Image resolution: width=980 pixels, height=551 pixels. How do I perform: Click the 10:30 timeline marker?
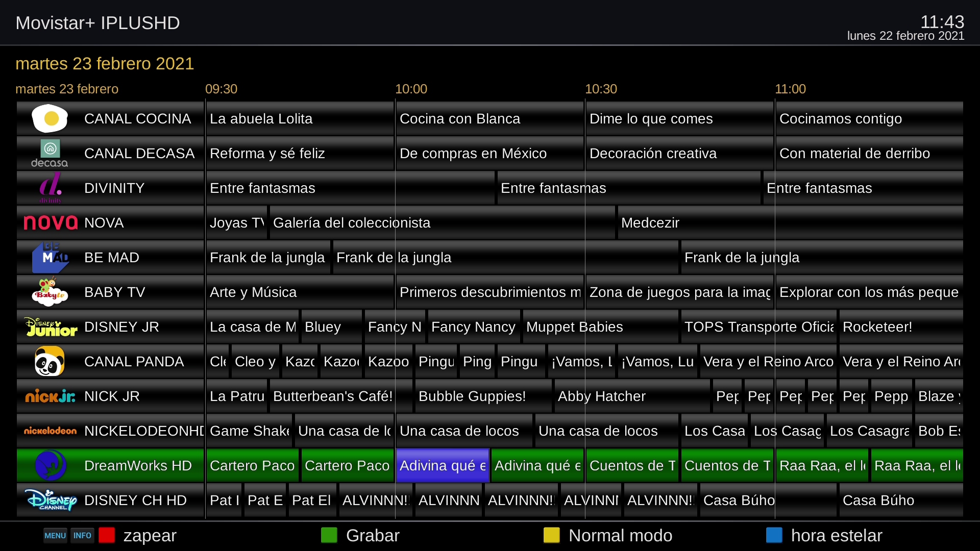coord(601,89)
